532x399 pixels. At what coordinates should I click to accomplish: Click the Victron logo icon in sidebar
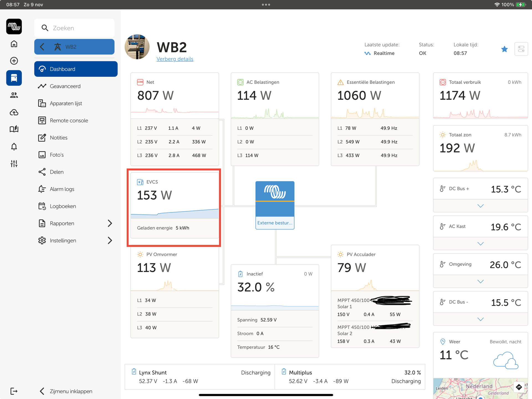click(x=14, y=27)
